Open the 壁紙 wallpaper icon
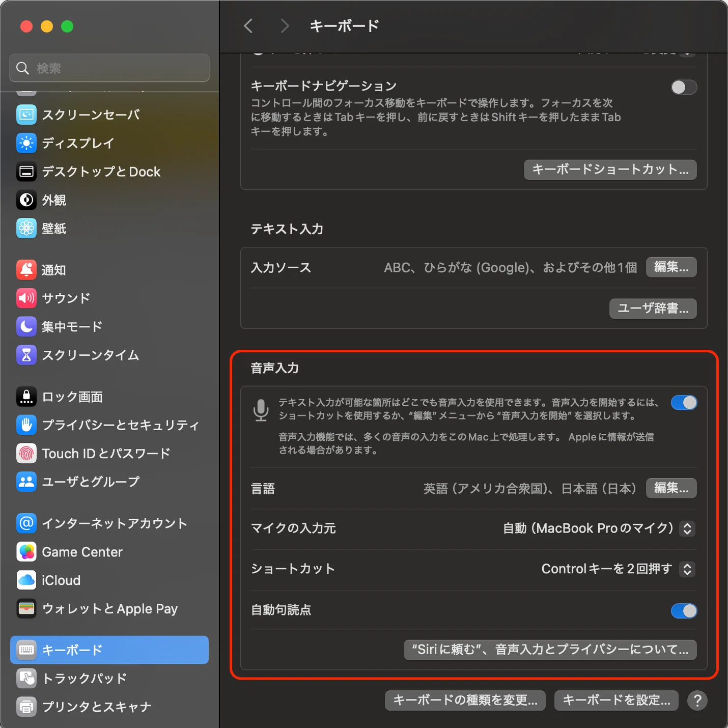The height and width of the screenshot is (728, 728). tap(26, 229)
